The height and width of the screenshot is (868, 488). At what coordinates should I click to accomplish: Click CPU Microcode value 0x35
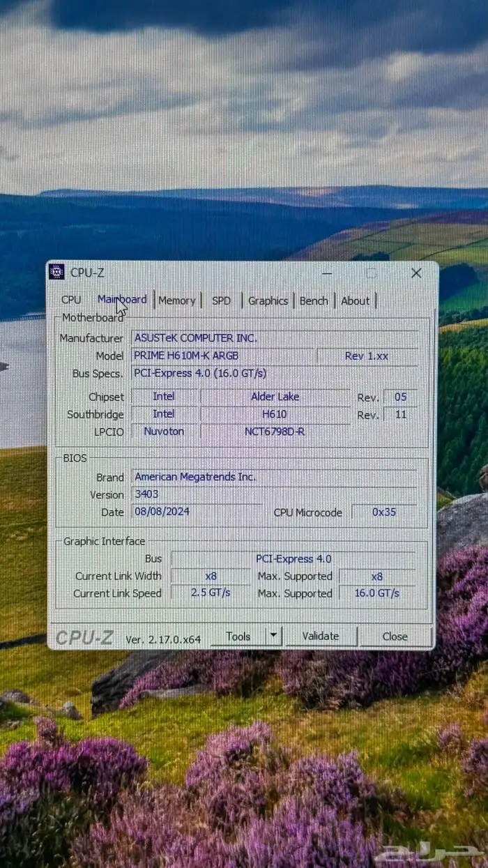384,512
